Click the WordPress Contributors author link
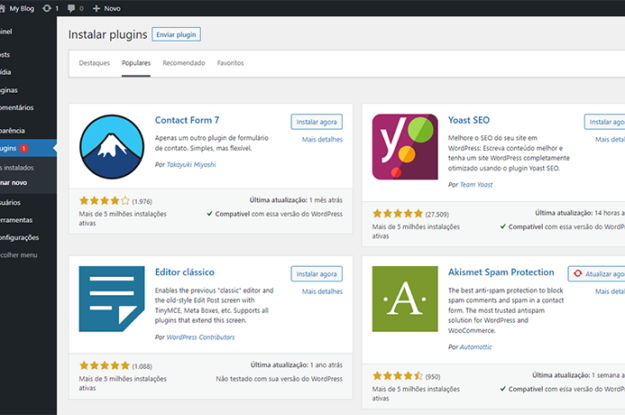The height and width of the screenshot is (415, 625). 200,337
